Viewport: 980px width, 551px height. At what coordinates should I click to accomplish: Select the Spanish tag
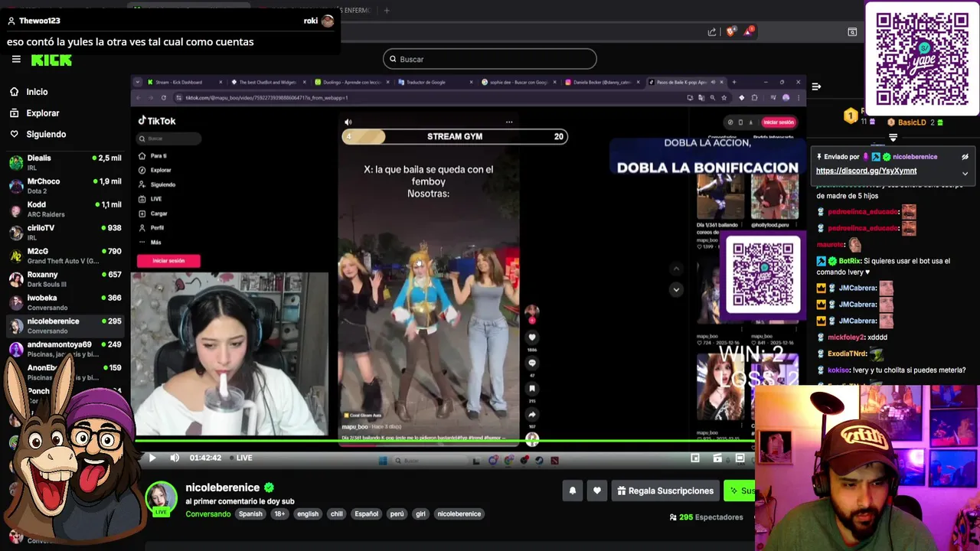coord(250,514)
